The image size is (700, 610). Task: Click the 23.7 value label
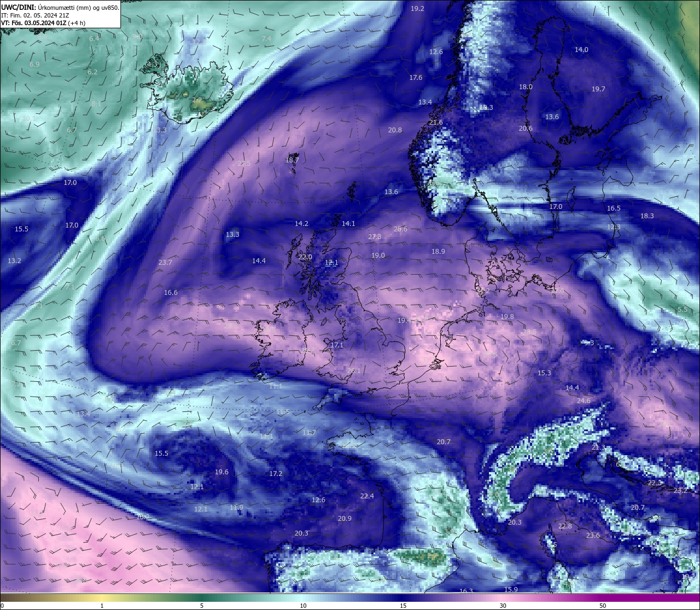pos(165,263)
